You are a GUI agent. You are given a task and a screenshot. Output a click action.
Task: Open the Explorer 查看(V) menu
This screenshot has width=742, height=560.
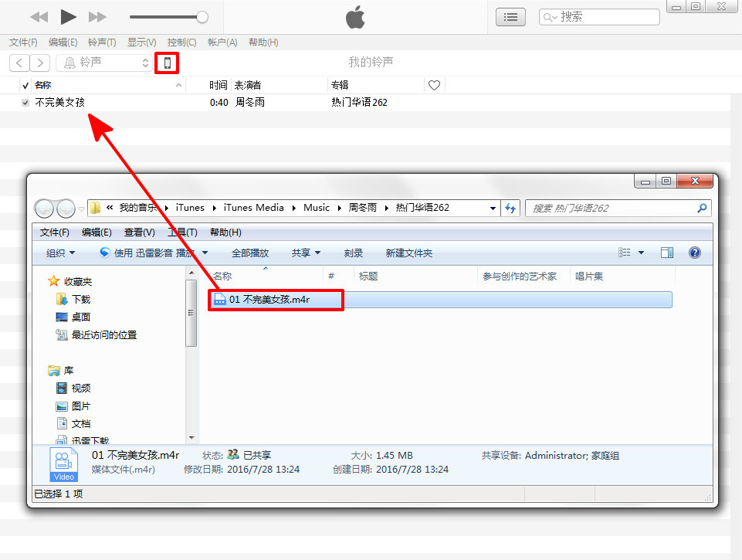pyautogui.click(x=140, y=232)
